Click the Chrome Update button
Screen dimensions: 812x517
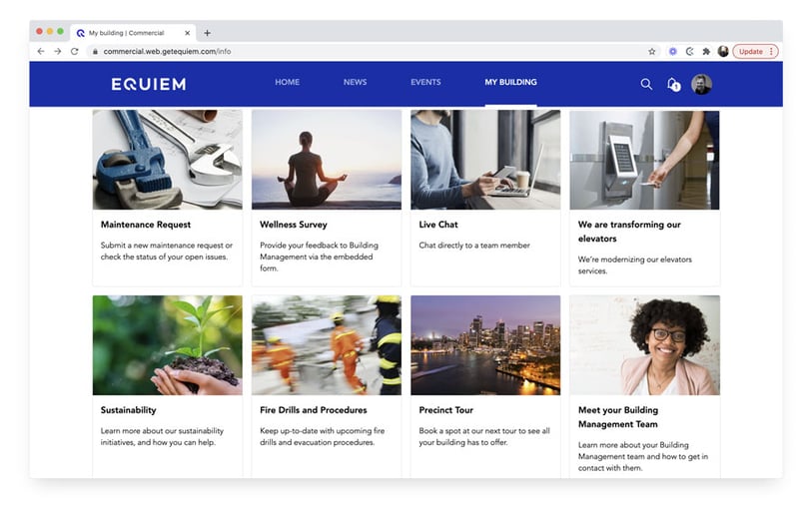tap(754, 51)
